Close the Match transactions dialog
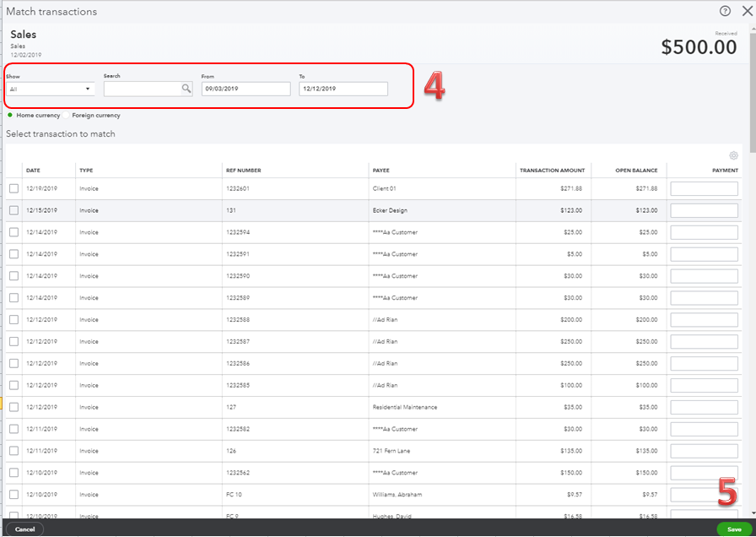The image size is (756, 537). 748,11
